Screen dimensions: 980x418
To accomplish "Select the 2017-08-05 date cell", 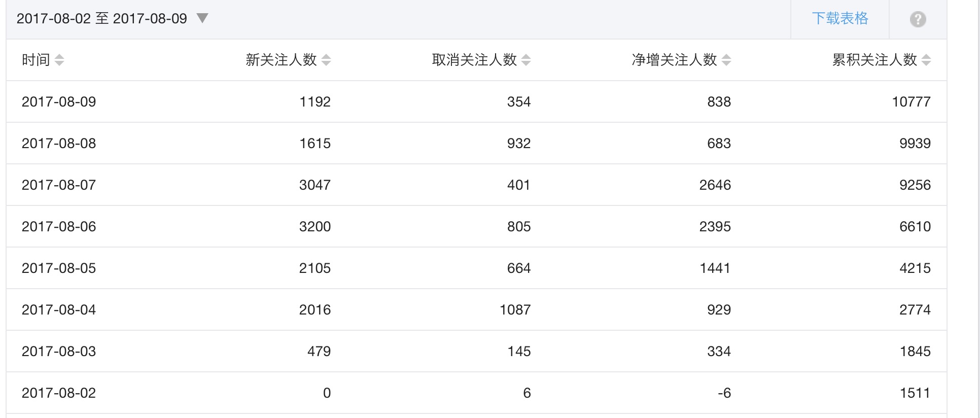I will tap(59, 268).
